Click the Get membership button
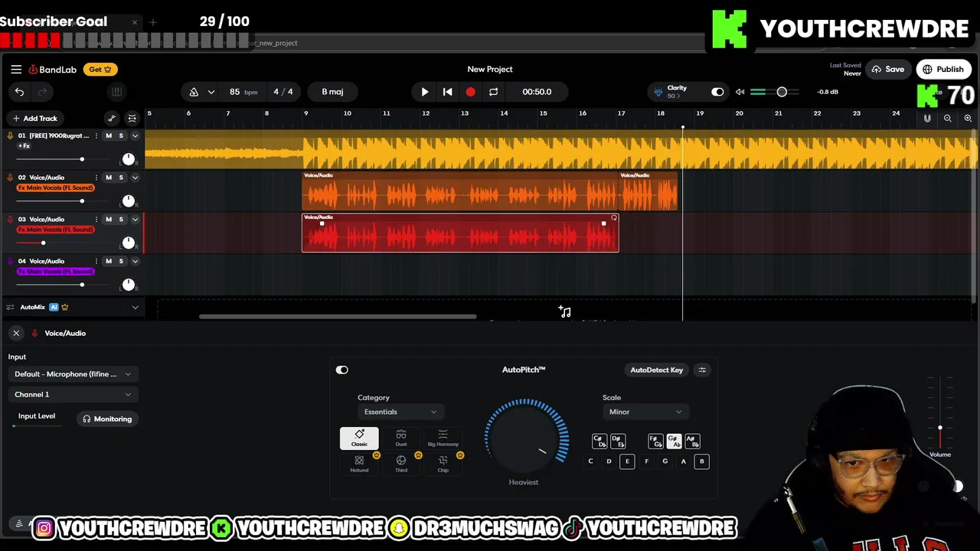This screenshot has height=551, width=980. 100,70
